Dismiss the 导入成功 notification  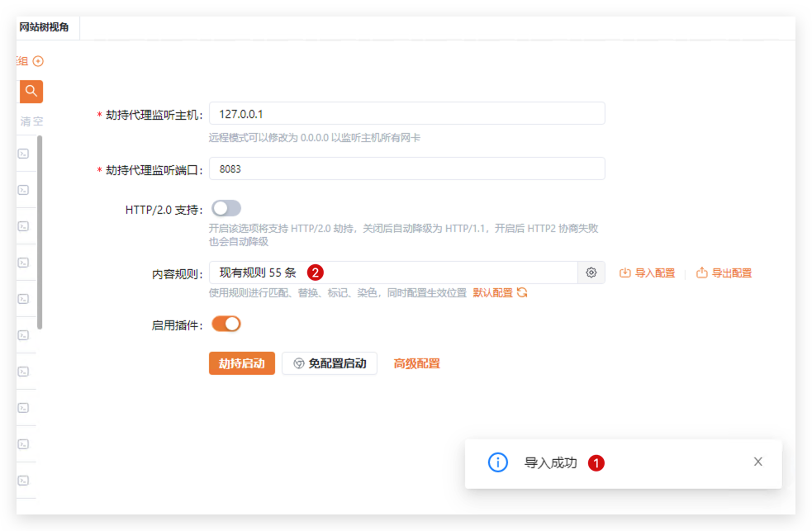tap(757, 462)
